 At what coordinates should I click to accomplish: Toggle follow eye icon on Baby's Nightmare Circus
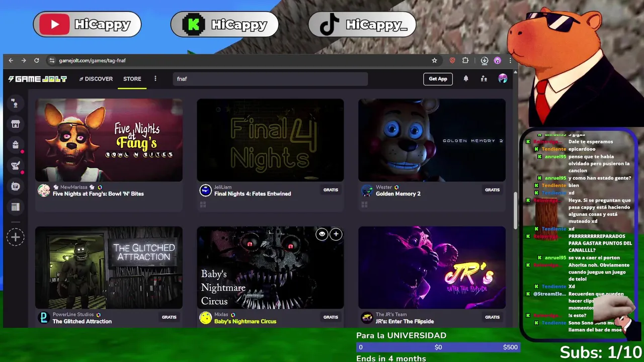[x=322, y=234]
